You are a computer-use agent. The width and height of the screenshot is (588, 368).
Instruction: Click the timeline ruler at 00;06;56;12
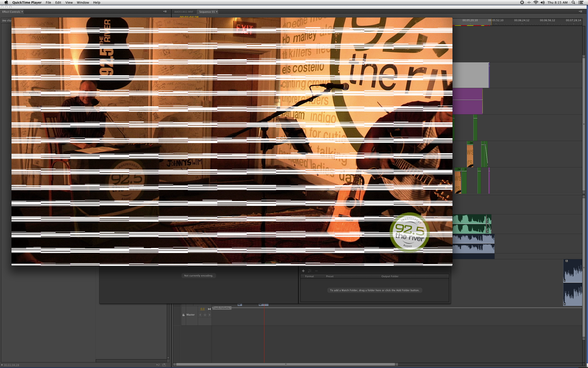547,20
